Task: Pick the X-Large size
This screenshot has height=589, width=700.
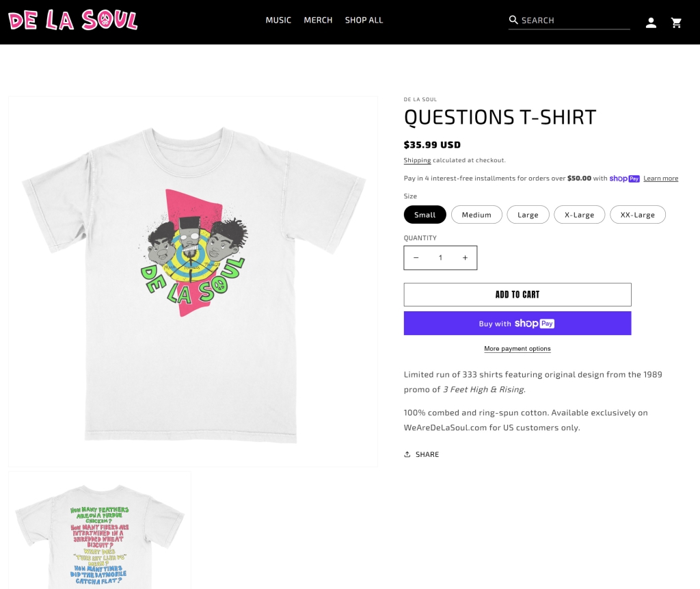Action: coord(580,215)
